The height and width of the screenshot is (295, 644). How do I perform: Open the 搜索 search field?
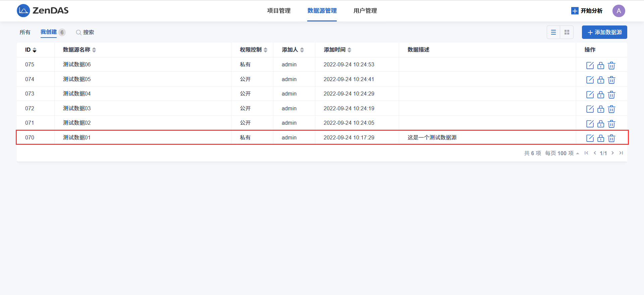85,32
